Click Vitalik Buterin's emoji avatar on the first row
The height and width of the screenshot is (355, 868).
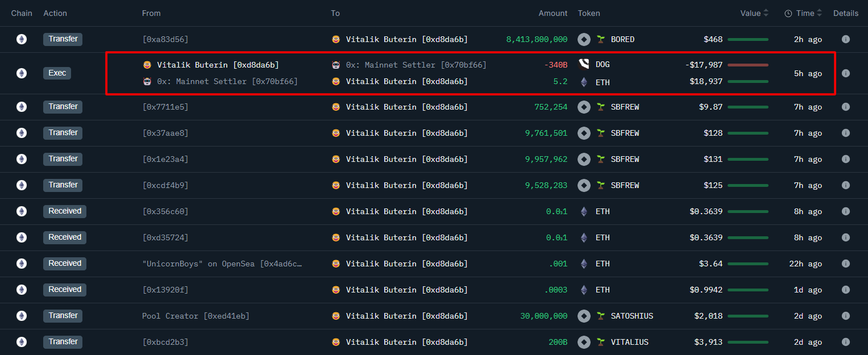336,39
